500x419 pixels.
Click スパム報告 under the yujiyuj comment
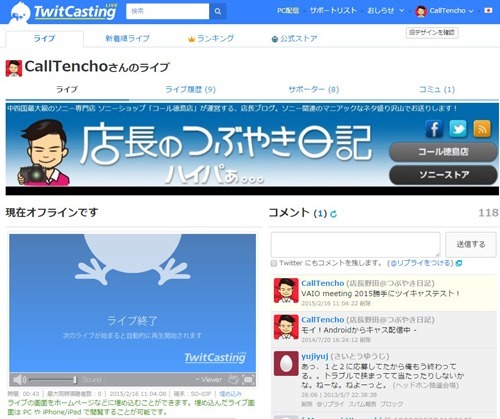363,404
